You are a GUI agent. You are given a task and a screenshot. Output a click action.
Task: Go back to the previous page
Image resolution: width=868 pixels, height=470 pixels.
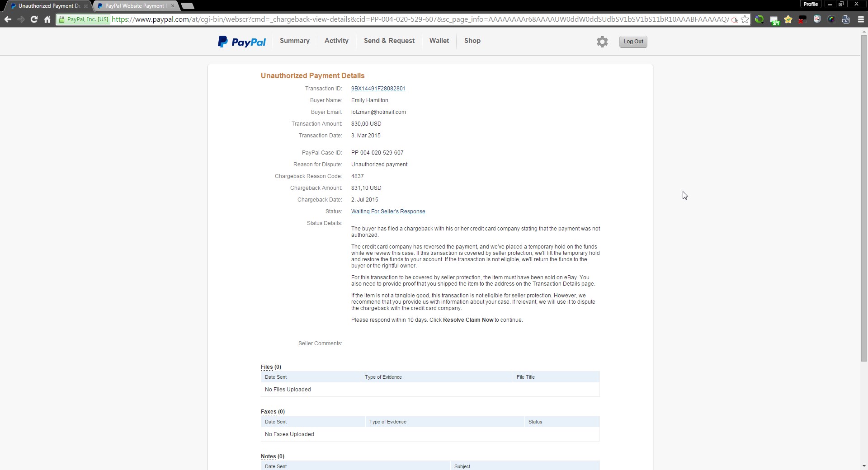coord(8,19)
